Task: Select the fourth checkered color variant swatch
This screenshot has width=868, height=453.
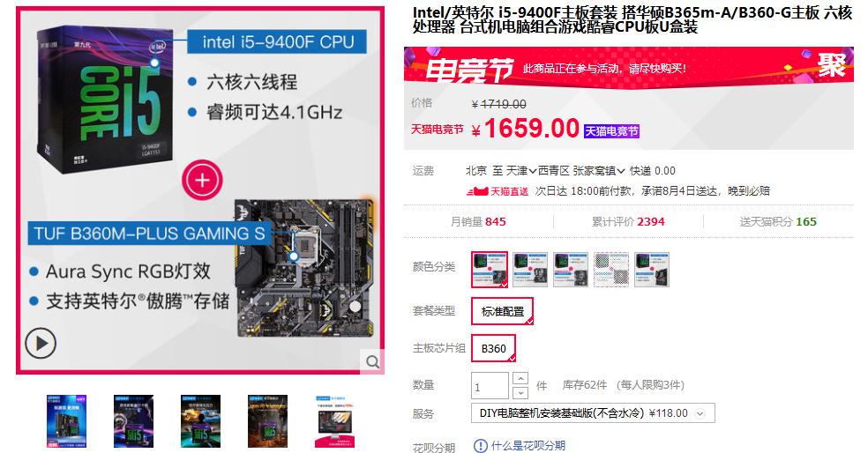Action: 611,270
